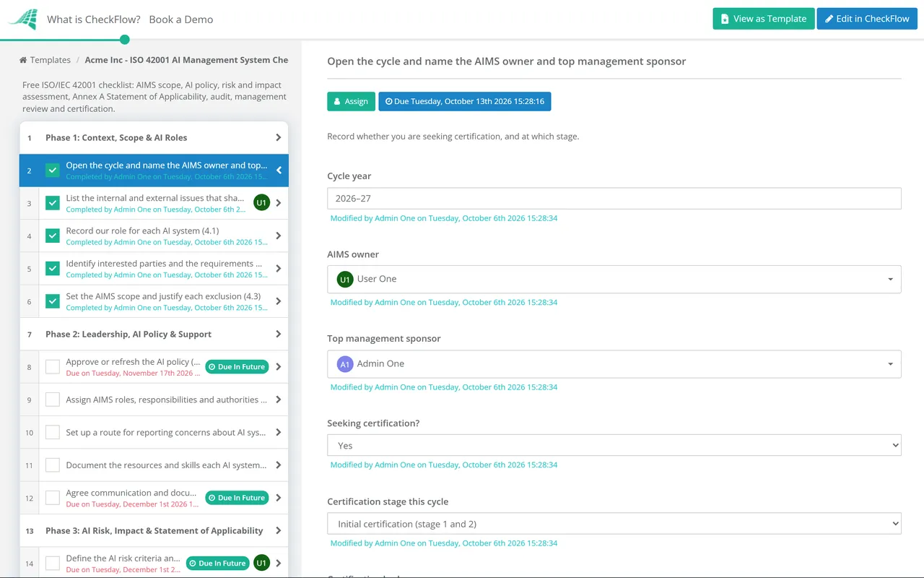The width and height of the screenshot is (924, 578).
Task: Uncheck the List the internal and external issues checkbox
Action: point(53,203)
